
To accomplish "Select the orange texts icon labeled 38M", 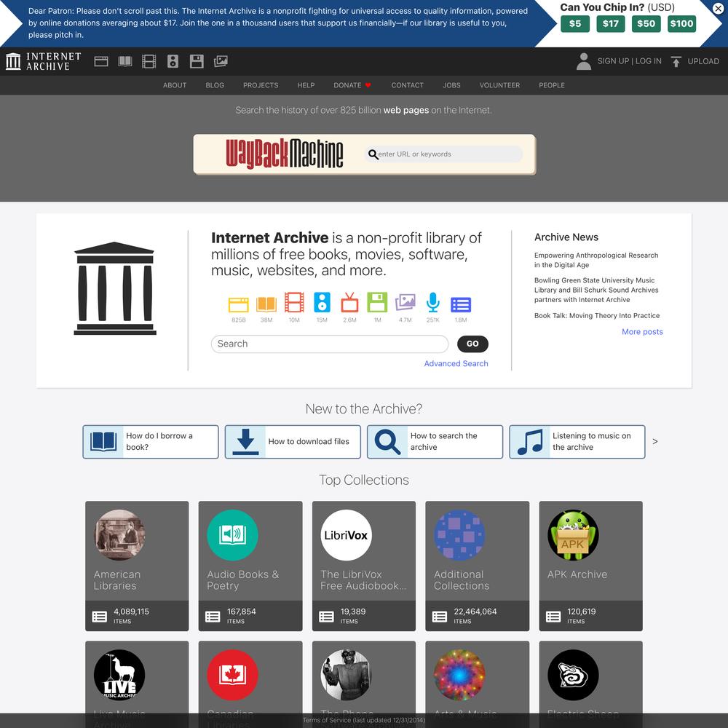I will tap(266, 304).
